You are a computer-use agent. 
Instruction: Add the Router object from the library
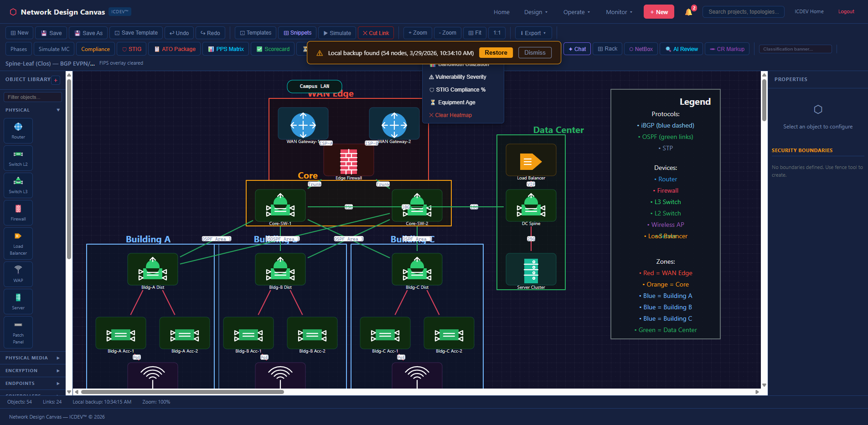pyautogui.click(x=18, y=130)
